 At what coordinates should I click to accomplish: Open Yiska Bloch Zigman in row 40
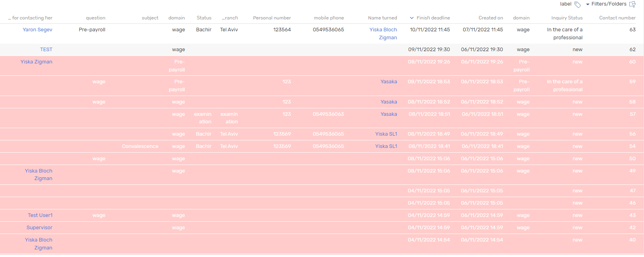tap(39, 244)
